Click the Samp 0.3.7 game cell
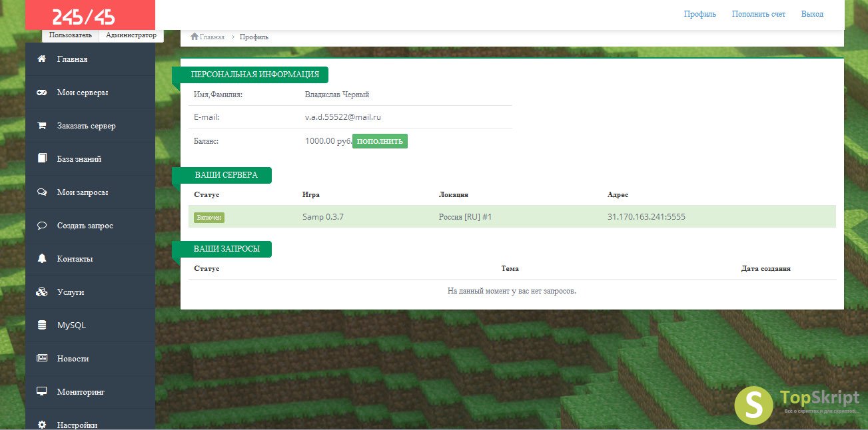This screenshot has width=868, height=430. tap(322, 217)
